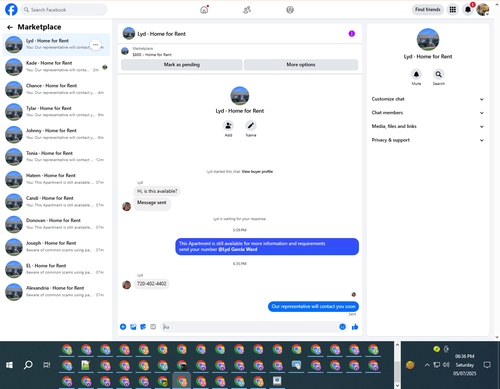Adjust volume speaker tray icon
Screen dimensions: 500x389
click(x=446, y=365)
